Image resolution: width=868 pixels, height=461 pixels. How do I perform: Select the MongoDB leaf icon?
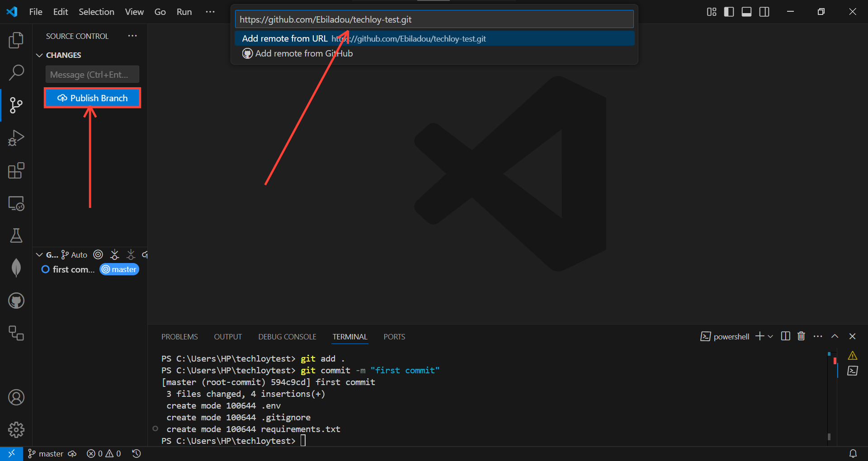click(x=16, y=268)
